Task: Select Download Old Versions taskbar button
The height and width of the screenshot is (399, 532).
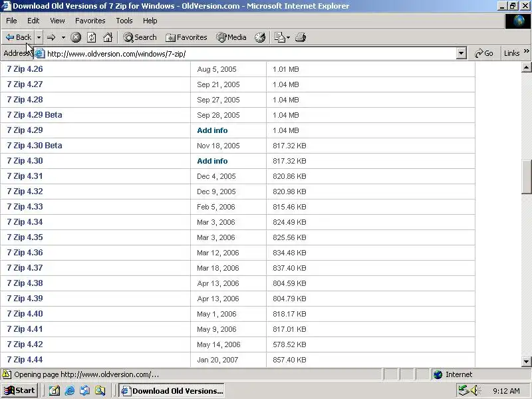Action: [172, 391]
